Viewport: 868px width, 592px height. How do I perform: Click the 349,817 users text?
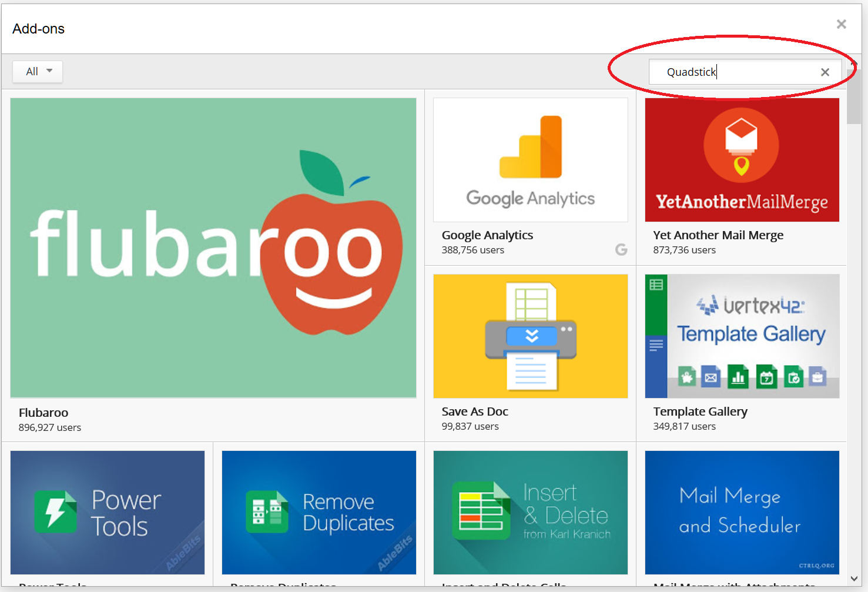685,426
